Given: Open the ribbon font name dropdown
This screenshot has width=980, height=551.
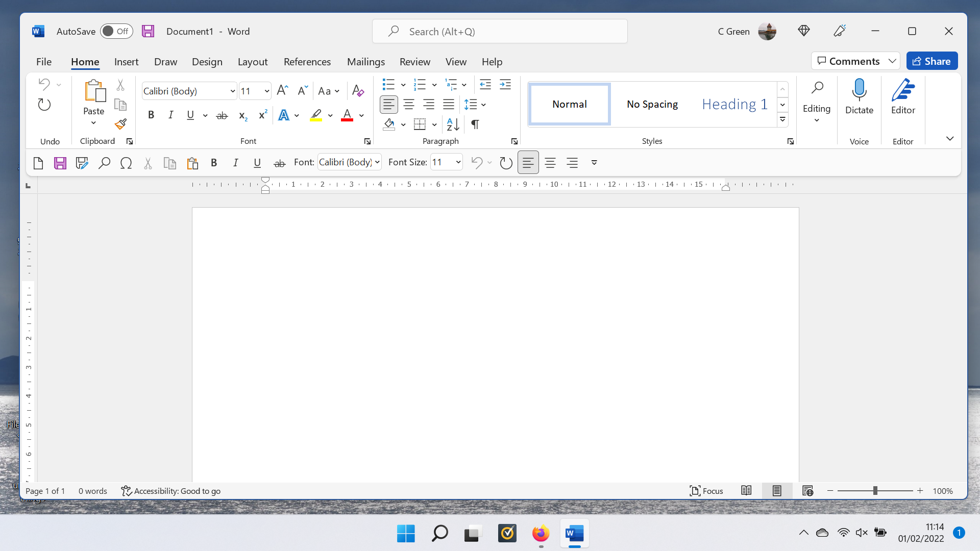Looking at the screenshot, I should pyautogui.click(x=233, y=91).
